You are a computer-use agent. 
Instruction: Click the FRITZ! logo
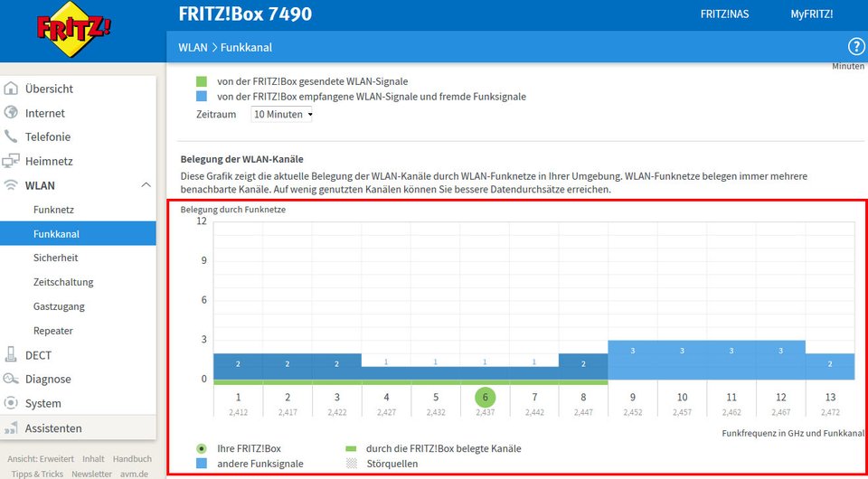[73, 29]
